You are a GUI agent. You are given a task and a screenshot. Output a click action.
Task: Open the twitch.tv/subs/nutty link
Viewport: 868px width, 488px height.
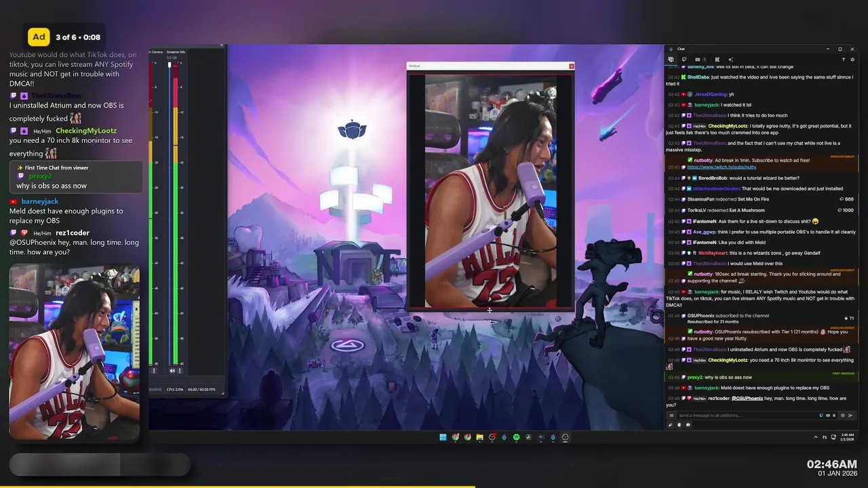(722, 167)
